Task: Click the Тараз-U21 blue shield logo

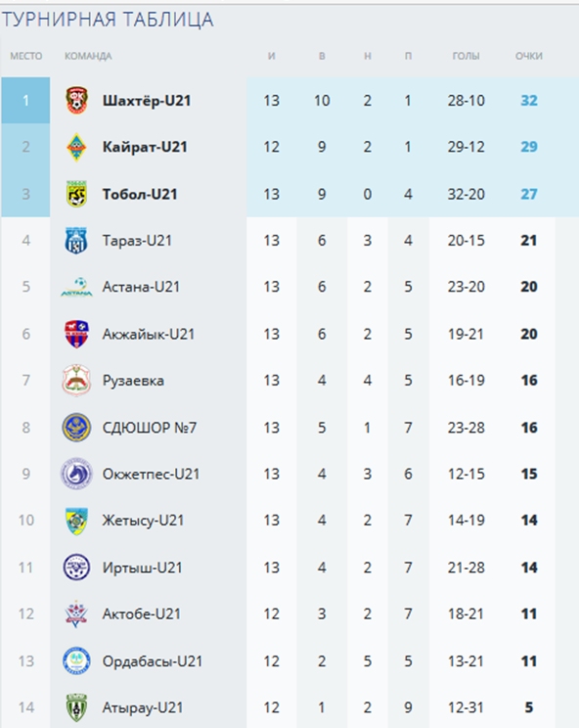Action: 76,241
